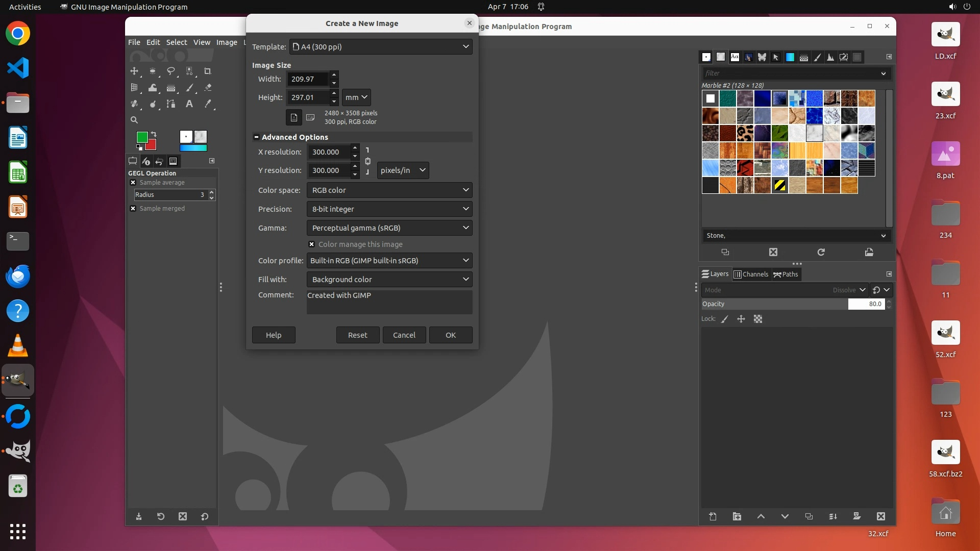The height and width of the screenshot is (551, 980).
Task: Click the Zoom magnifier tool
Action: pyautogui.click(x=134, y=120)
